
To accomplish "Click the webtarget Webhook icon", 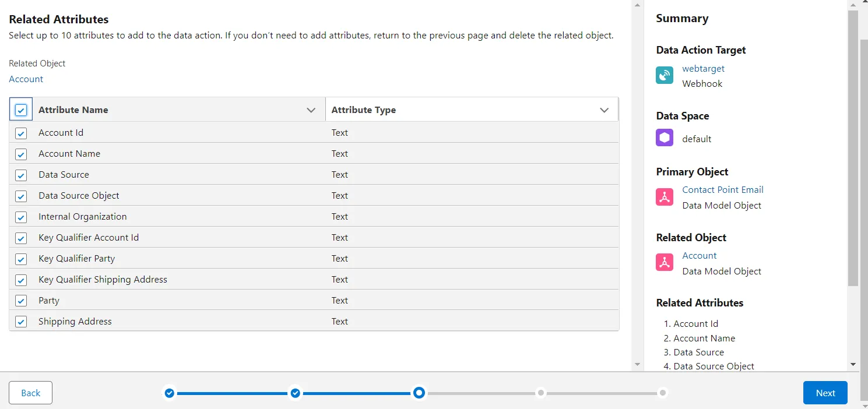I will click(x=665, y=76).
